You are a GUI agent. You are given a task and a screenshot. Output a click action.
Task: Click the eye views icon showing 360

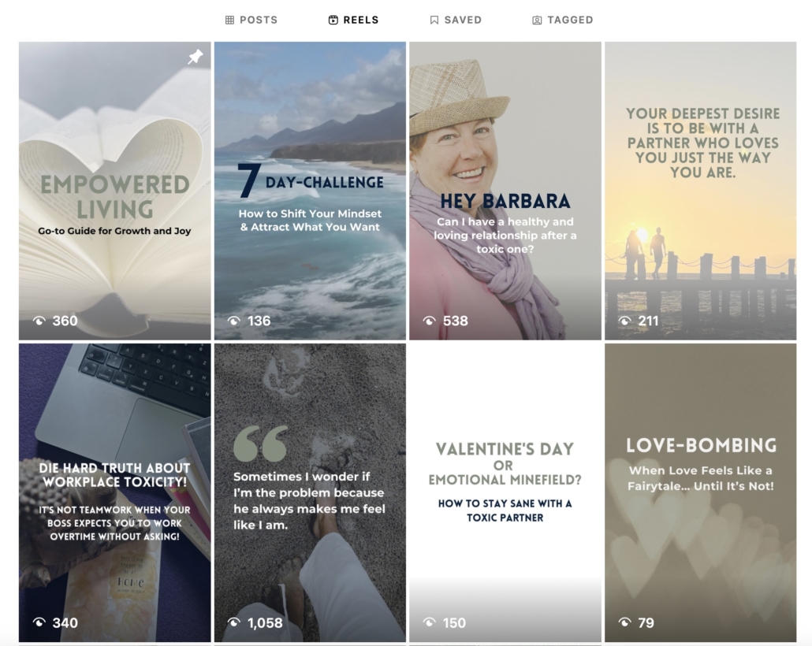pos(39,321)
